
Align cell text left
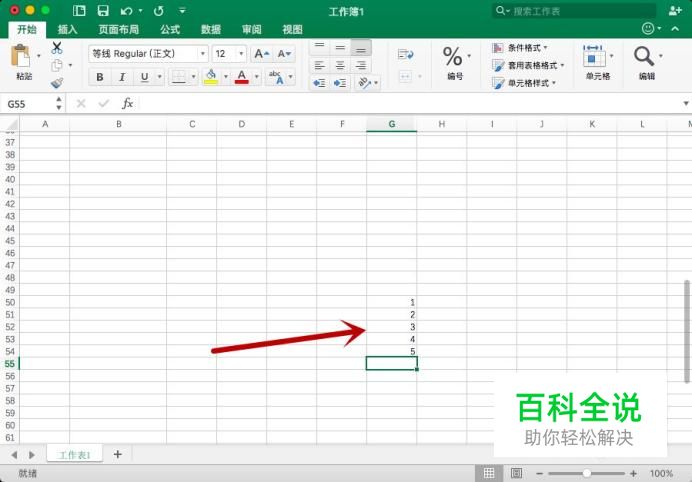[x=320, y=66]
